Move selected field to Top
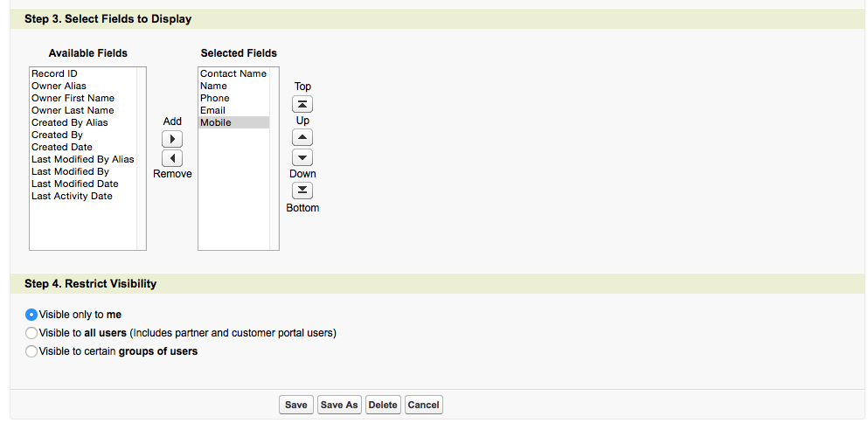 [x=302, y=104]
